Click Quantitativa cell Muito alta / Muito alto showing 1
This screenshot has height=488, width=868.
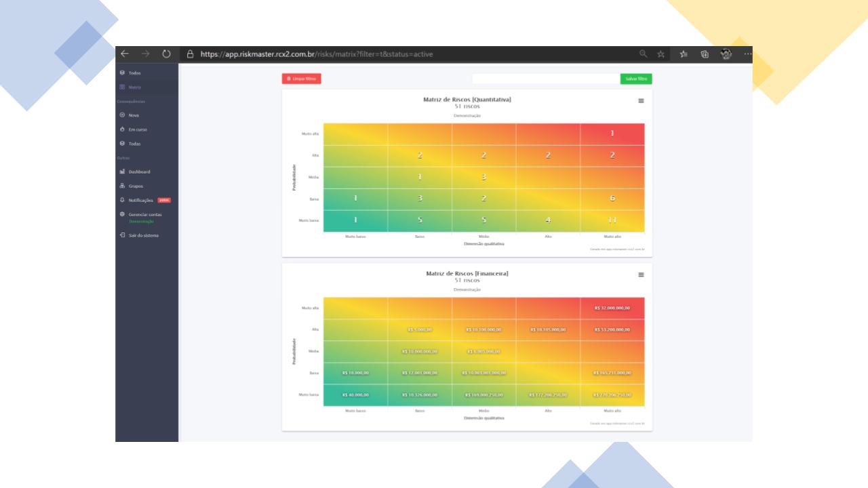click(612, 134)
